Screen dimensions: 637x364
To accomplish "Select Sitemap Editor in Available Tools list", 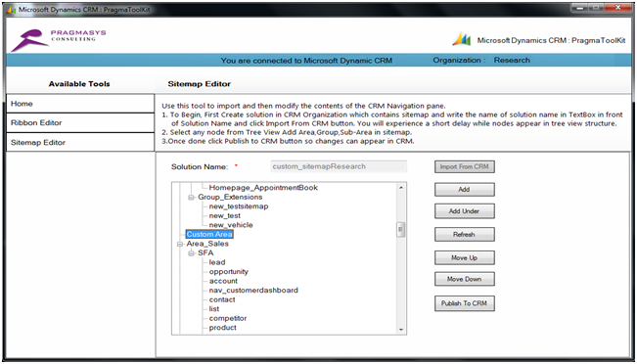I will [80, 142].
